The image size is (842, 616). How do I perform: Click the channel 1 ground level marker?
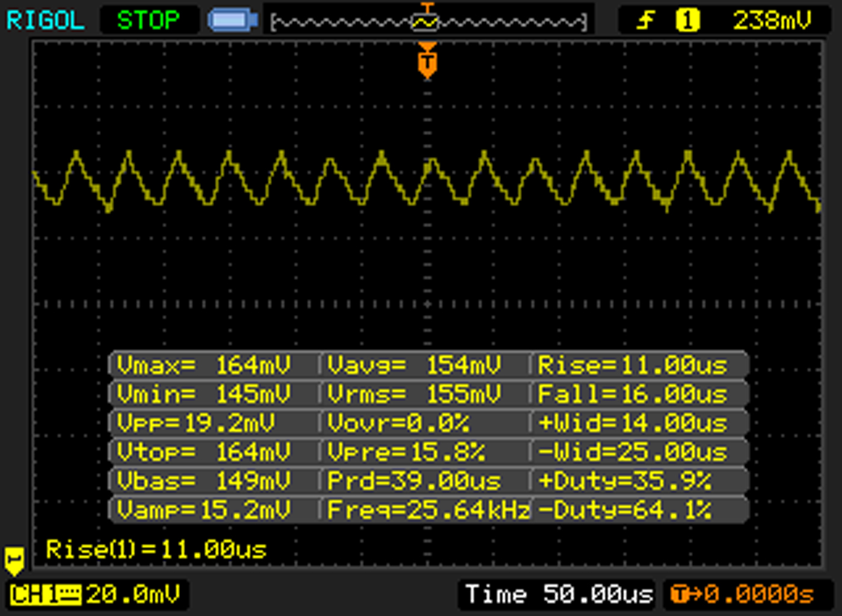click(x=14, y=561)
